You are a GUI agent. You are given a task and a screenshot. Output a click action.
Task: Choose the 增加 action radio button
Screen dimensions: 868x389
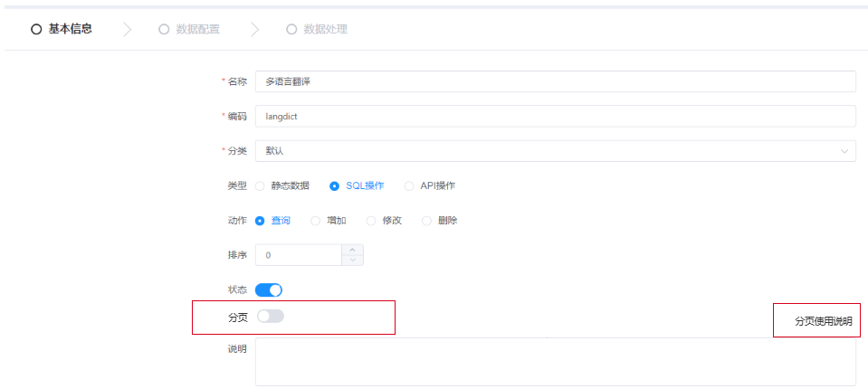coord(316,221)
